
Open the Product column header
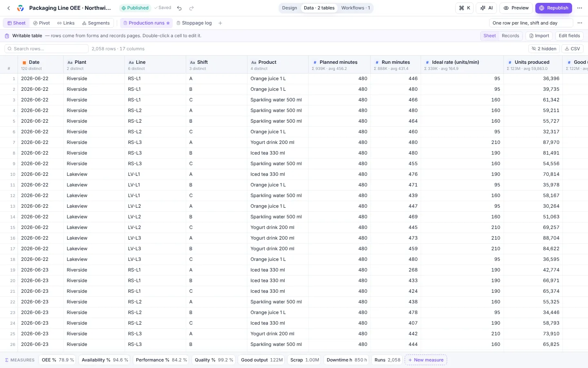tap(278, 65)
